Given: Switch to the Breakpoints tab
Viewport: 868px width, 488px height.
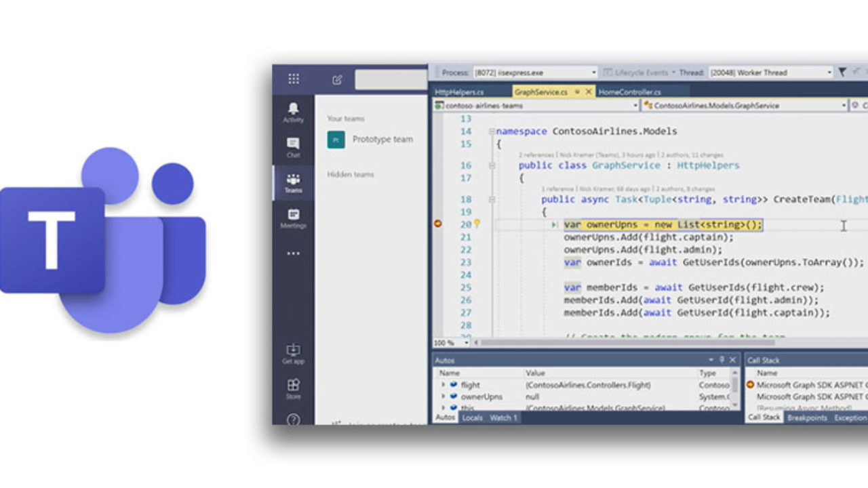Looking at the screenshot, I should point(807,418).
